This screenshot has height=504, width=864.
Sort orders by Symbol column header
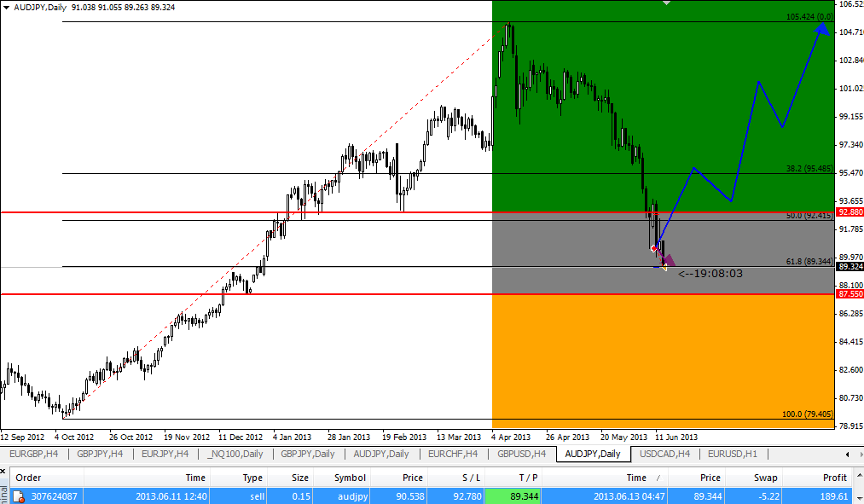(x=349, y=478)
